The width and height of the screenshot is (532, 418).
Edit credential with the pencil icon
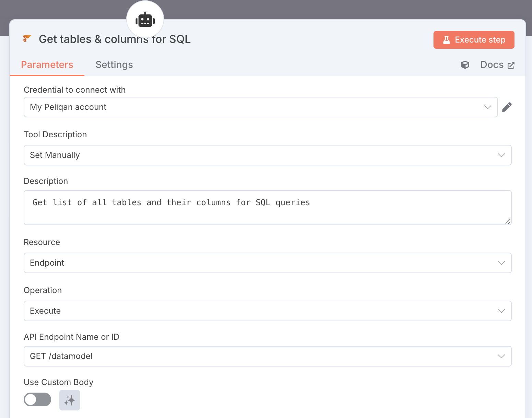[x=507, y=107]
